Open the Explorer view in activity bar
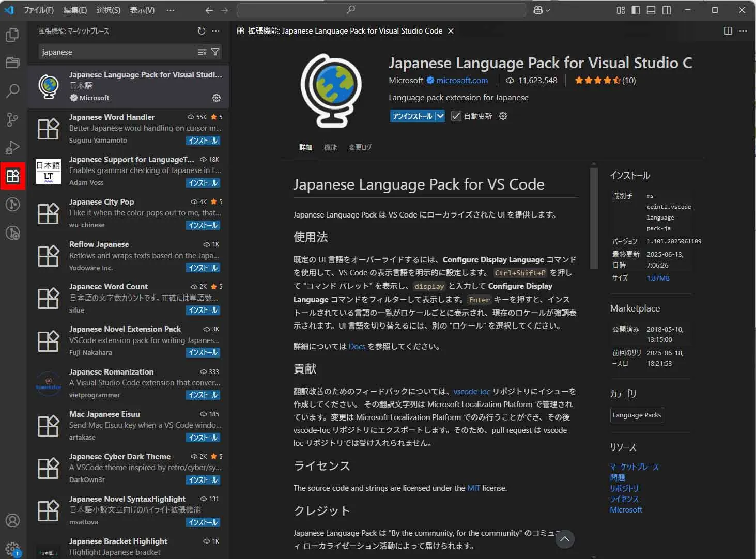The width and height of the screenshot is (756, 559). (x=12, y=35)
